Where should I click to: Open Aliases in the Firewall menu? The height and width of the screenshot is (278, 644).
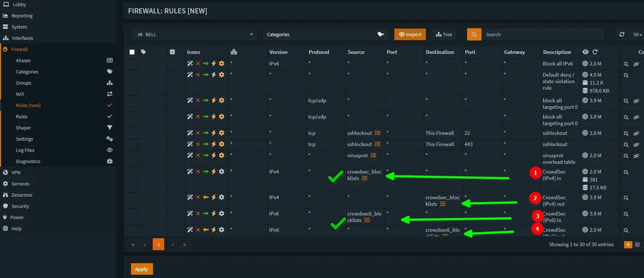(23, 60)
